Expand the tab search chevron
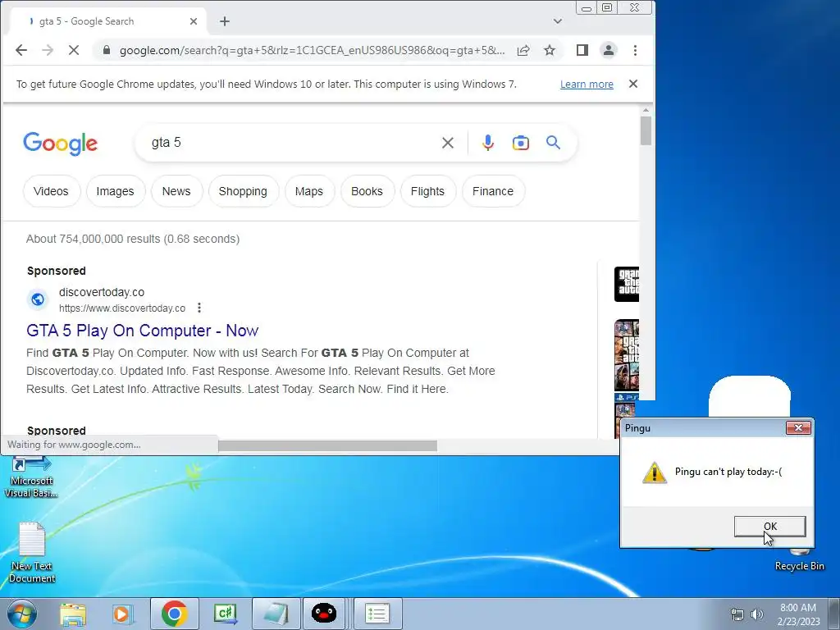This screenshot has height=630, width=840. 558,21
